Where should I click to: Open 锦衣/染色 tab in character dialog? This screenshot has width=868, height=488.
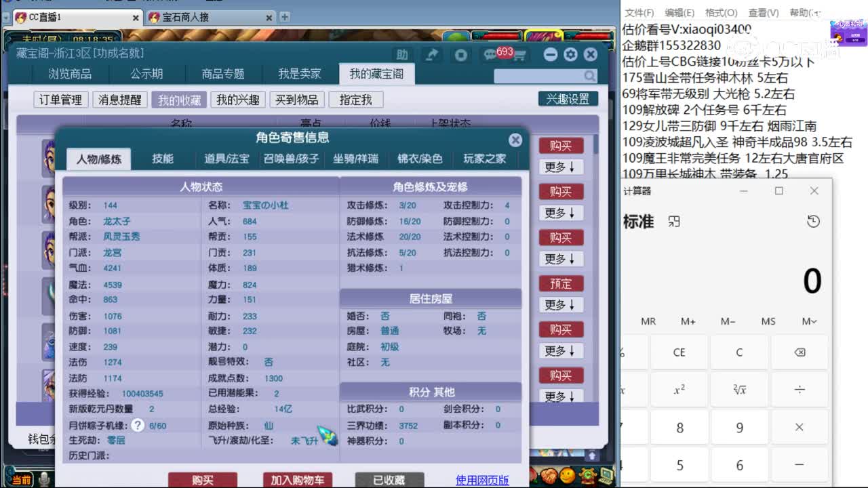click(x=420, y=159)
